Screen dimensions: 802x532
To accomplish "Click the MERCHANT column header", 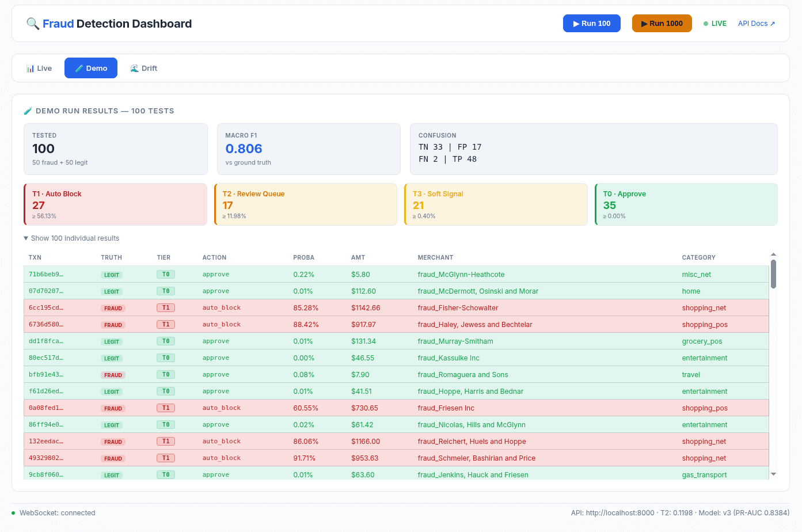I will (x=435, y=258).
